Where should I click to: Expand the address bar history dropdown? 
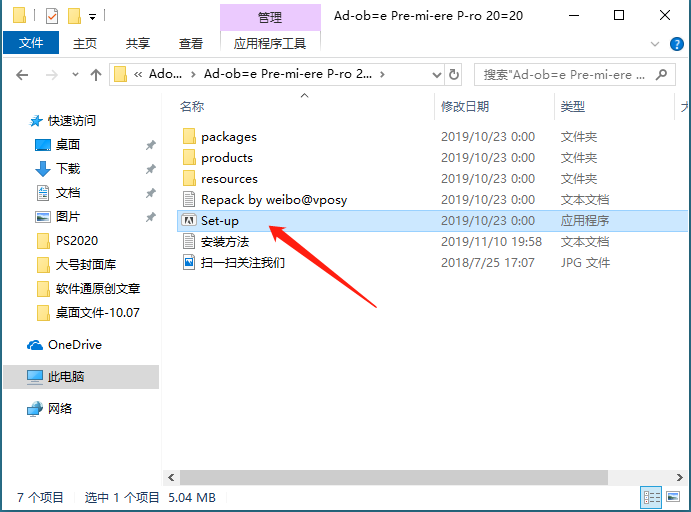(x=436, y=75)
